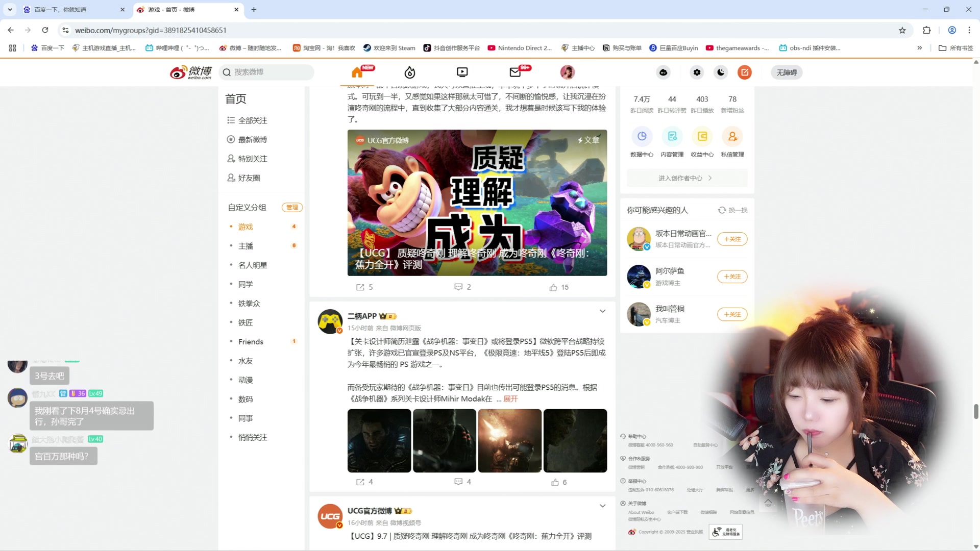Open Chrome extensions puzzle icon

point(927,30)
